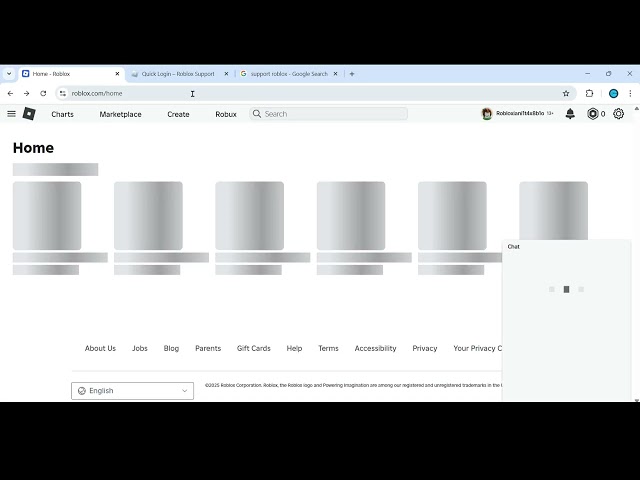
Task: Open the Marketplace page
Action: click(120, 114)
